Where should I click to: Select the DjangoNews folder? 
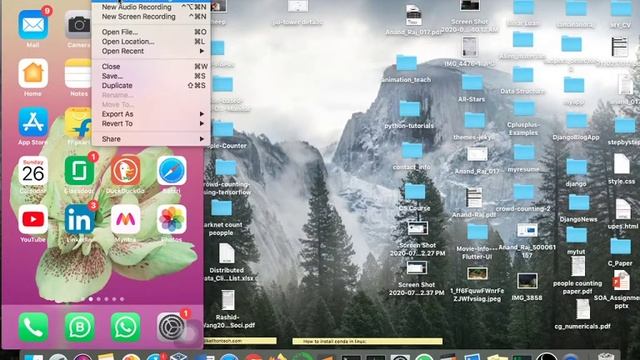pos(579,203)
